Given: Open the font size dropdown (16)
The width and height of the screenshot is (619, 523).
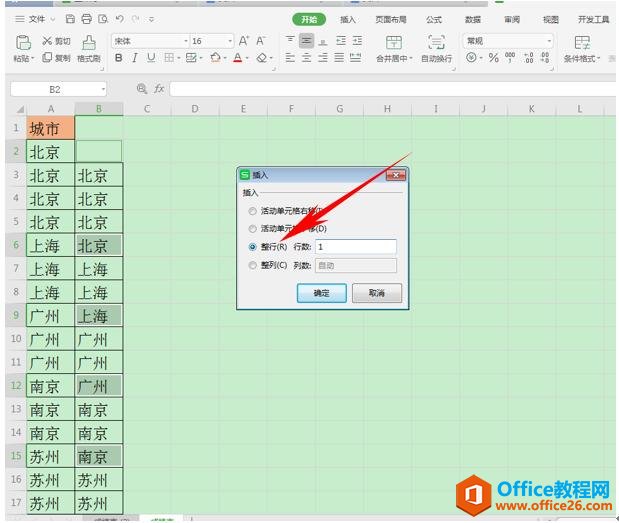Looking at the screenshot, I should click(x=230, y=41).
